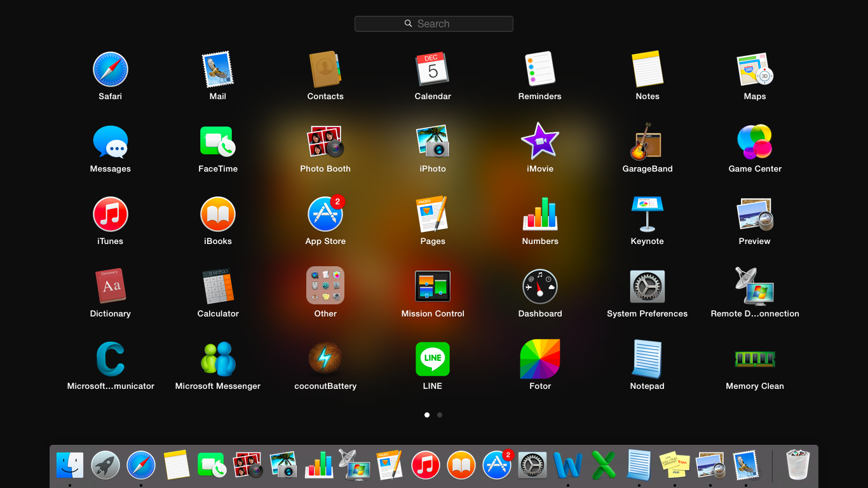Open Notes from the Dock
Screen dimensions: 868x488
177,465
